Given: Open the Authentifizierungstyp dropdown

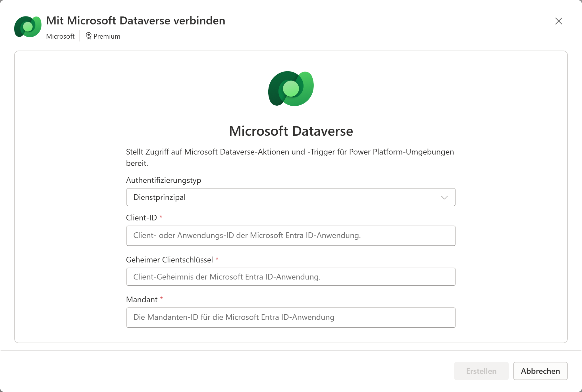Looking at the screenshot, I should pyautogui.click(x=291, y=197).
